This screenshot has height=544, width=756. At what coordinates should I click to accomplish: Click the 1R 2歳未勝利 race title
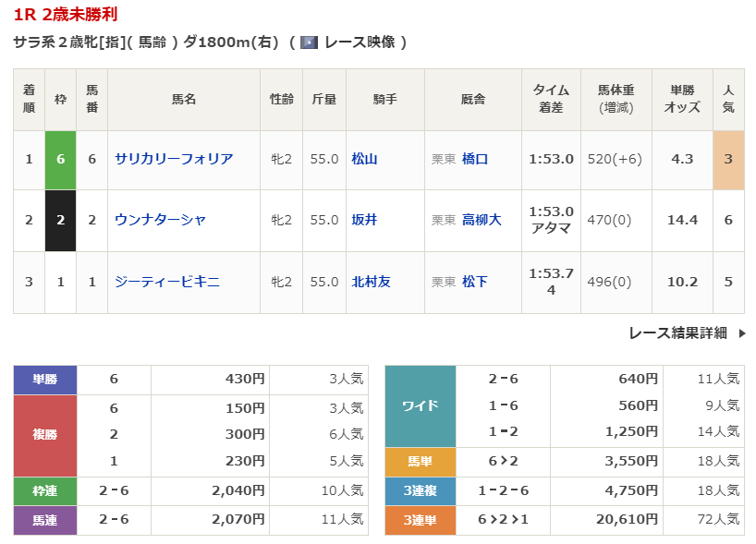point(66,15)
